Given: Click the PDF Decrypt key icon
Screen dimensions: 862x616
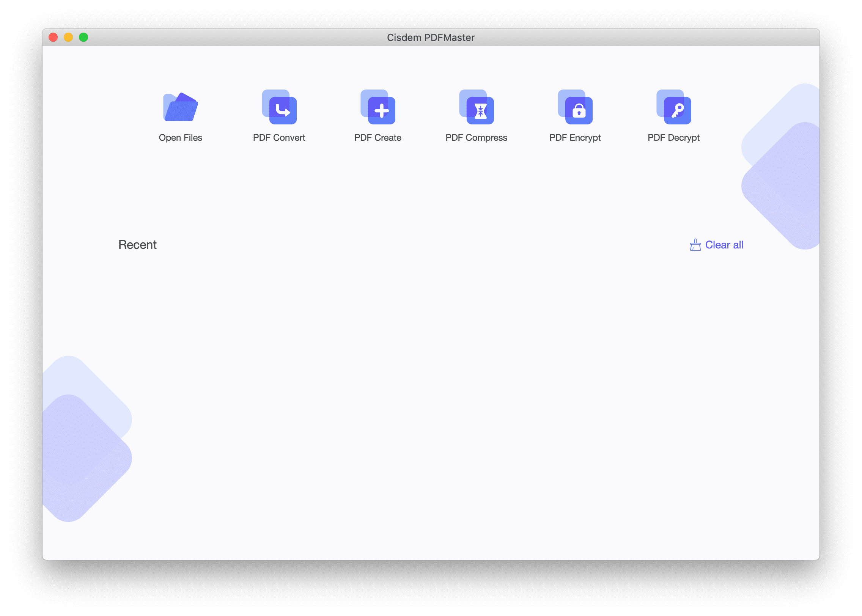Looking at the screenshot, I should [674, 107].
